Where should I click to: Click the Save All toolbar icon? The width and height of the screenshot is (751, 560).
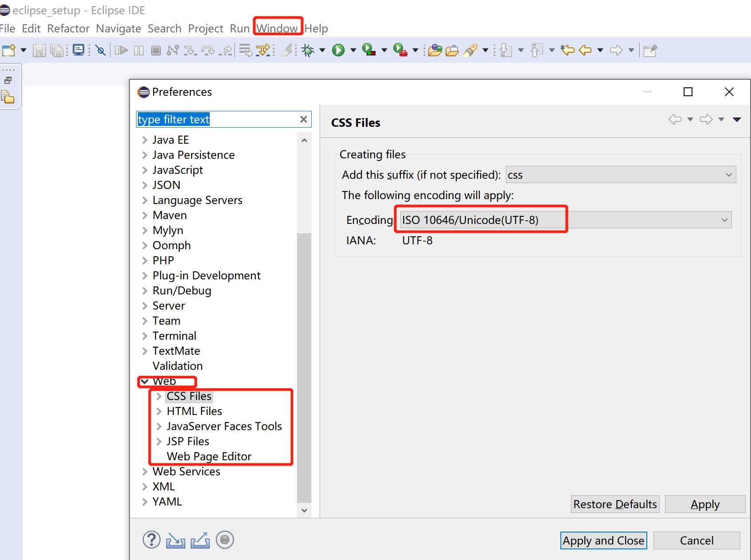click(57, 50)
